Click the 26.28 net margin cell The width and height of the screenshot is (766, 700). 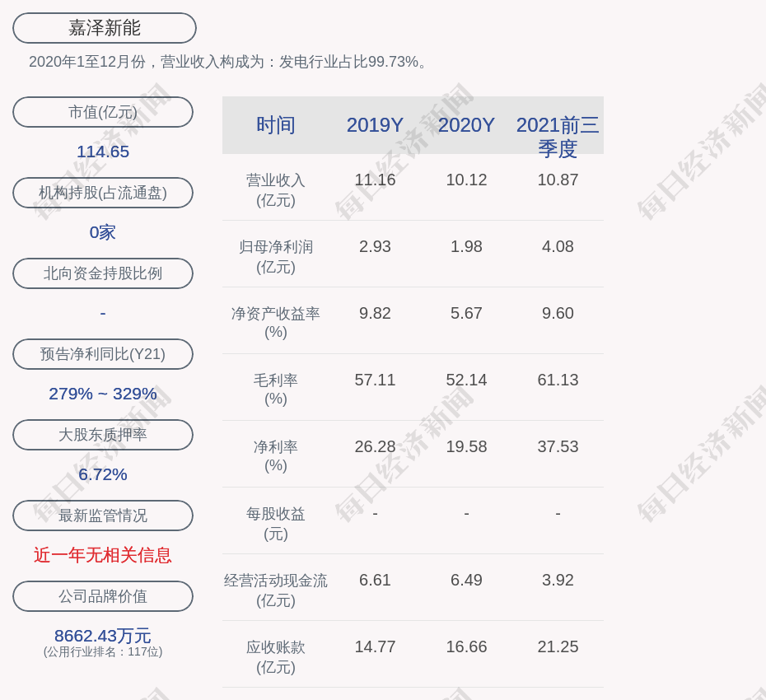click(x=376, y=446)
